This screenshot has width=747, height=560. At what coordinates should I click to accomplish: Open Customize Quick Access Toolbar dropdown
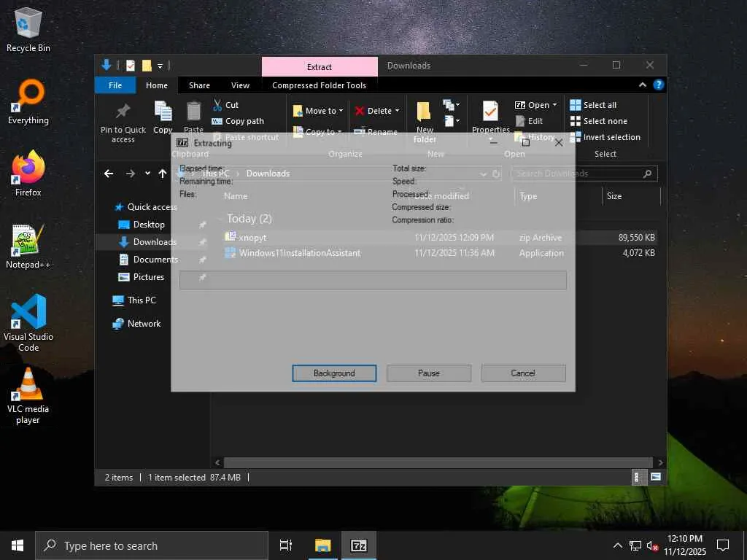[x=160, y=66]
